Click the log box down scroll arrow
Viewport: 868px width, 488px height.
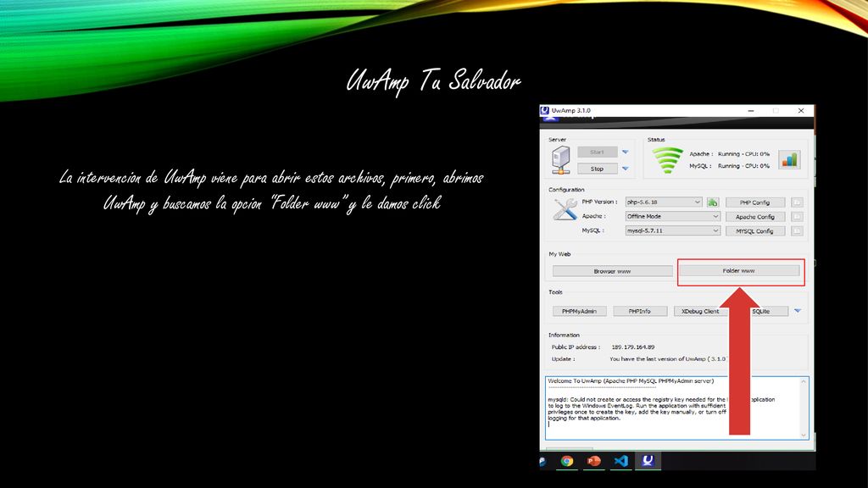pyautogui.click(x=804, y=435)
